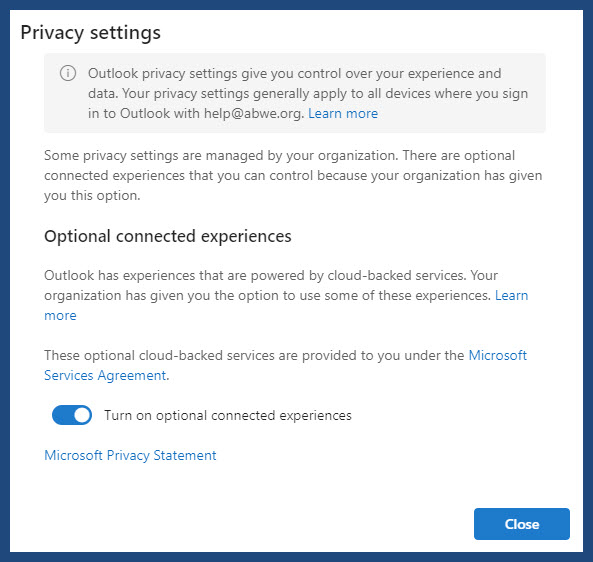Click paragraph starting 'Some privacy settings are managed'
Image resolution: width=593 pixels, height=562 pixels.
point(293,175)
